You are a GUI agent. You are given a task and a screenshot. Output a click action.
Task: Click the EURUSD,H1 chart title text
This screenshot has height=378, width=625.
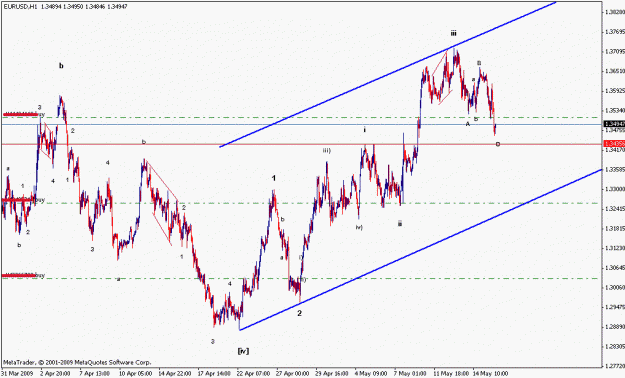(x=65, y=6)
